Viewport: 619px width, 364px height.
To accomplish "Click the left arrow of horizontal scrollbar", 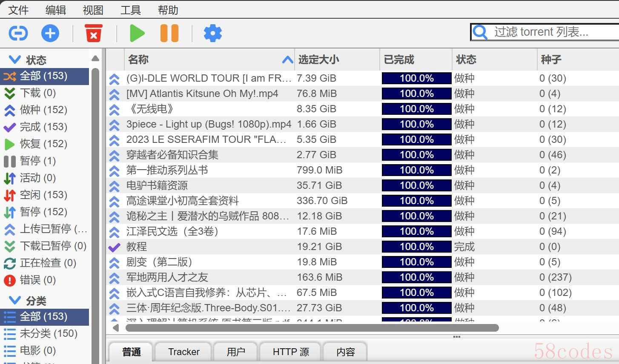I will click(115, 328).
